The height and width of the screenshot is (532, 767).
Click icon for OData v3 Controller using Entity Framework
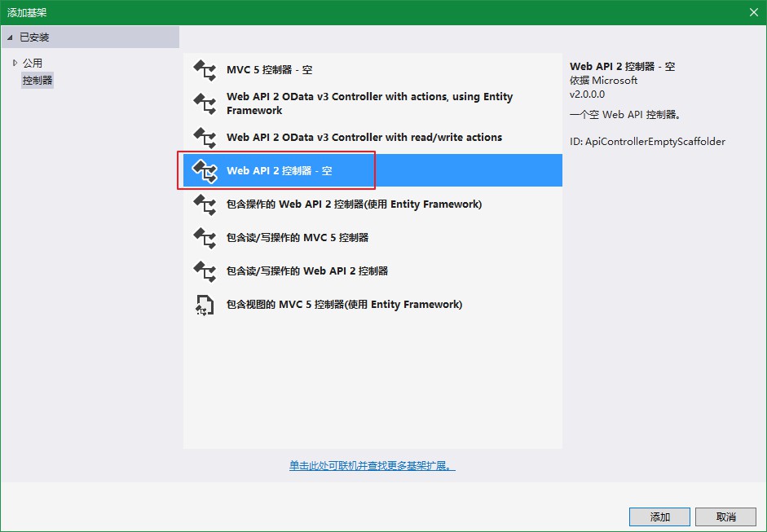coord(204,103)
